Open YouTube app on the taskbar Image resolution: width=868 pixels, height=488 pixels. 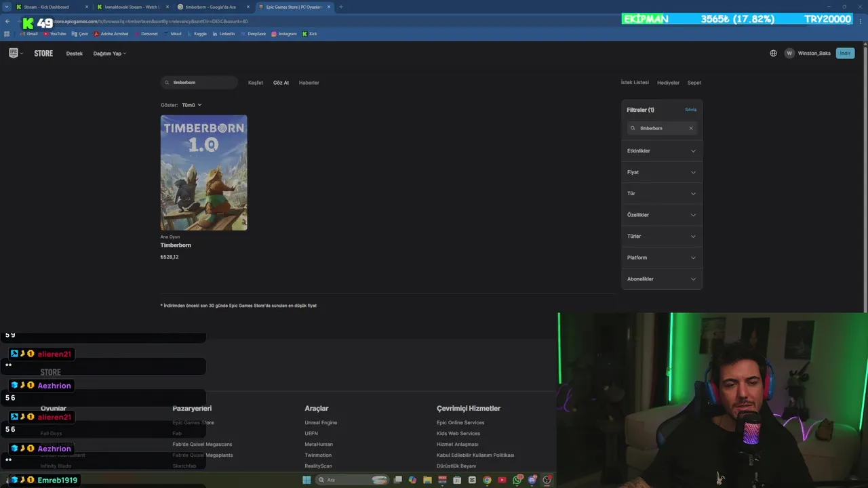coord(502,480)
